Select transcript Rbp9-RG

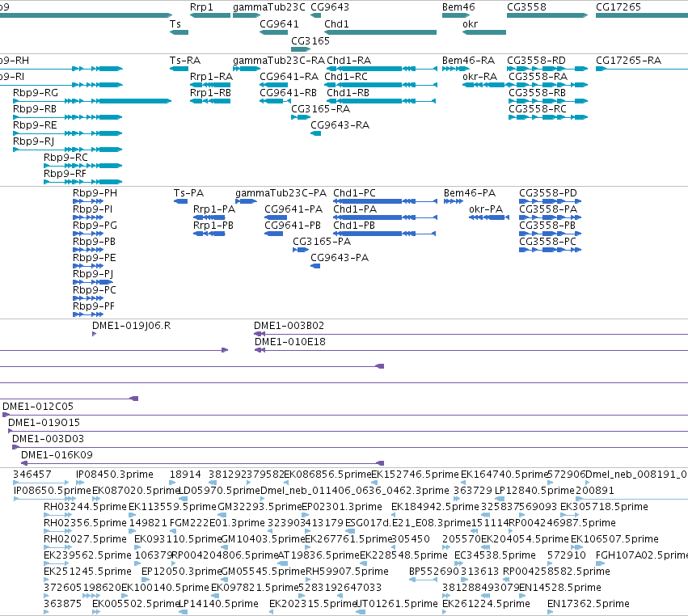(x=92, y=101)
